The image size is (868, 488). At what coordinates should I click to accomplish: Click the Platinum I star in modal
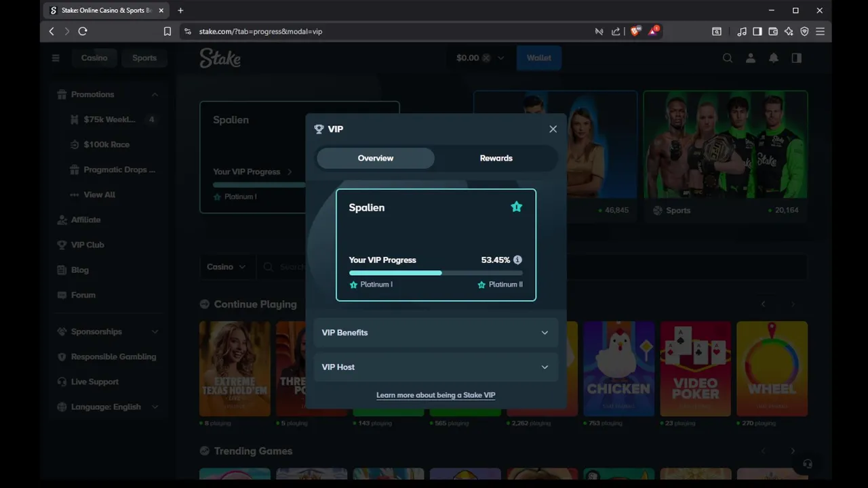pyautogui.click(x=353, y=285)
